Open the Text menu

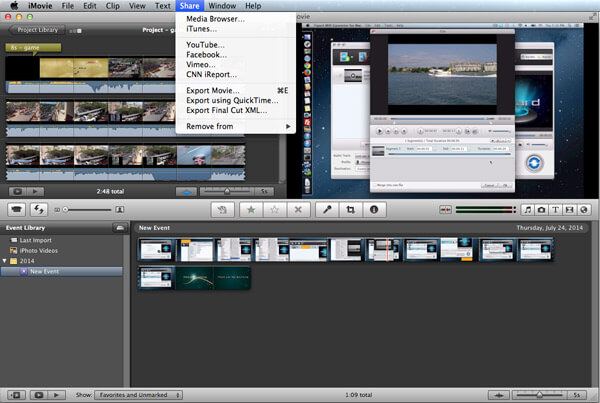click(x=163, y=6)
